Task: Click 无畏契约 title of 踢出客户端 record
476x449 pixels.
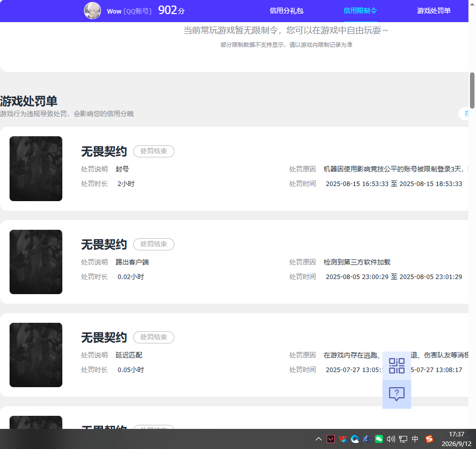Action: click(104, 245)
